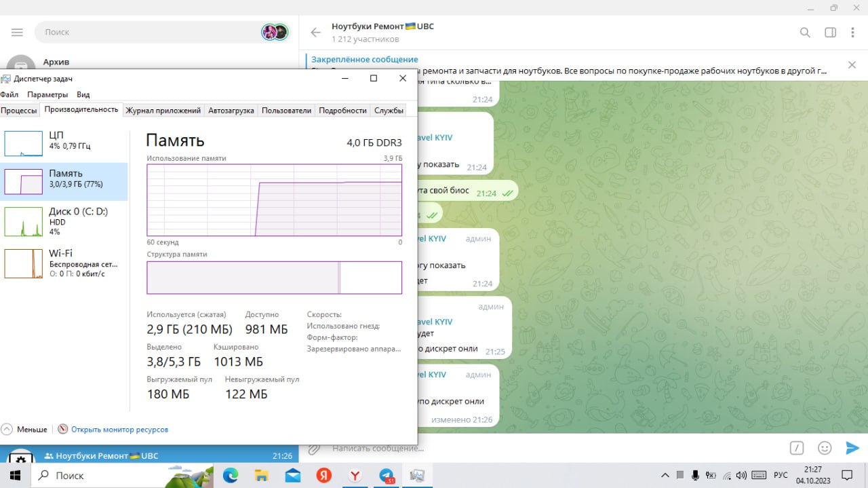
Task: Open the volume control tray icon
Action: click(x=742, y=475)
